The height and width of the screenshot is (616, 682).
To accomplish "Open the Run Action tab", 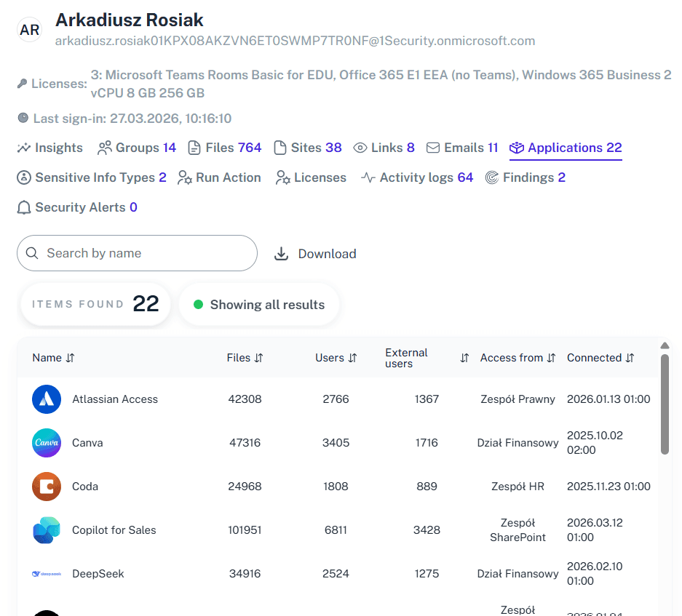I will 219,177.
